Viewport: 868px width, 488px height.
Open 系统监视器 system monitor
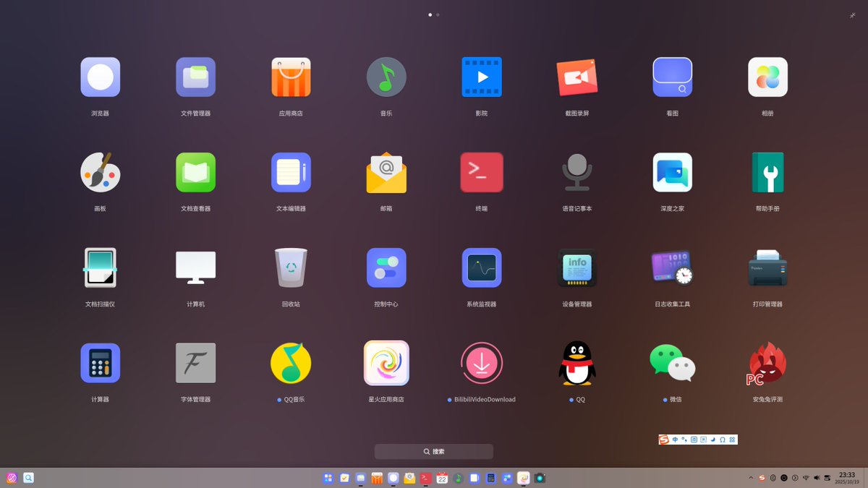click(x=482, y=267)
